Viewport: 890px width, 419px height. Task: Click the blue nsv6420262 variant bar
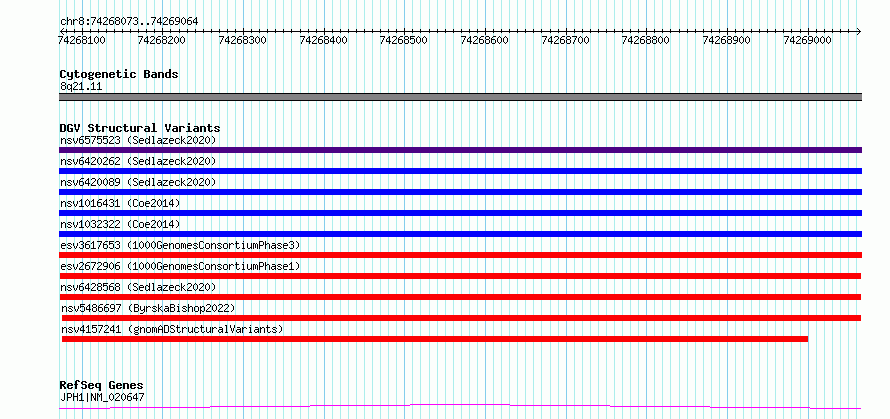pyautogui.click(x=460, y=171)
